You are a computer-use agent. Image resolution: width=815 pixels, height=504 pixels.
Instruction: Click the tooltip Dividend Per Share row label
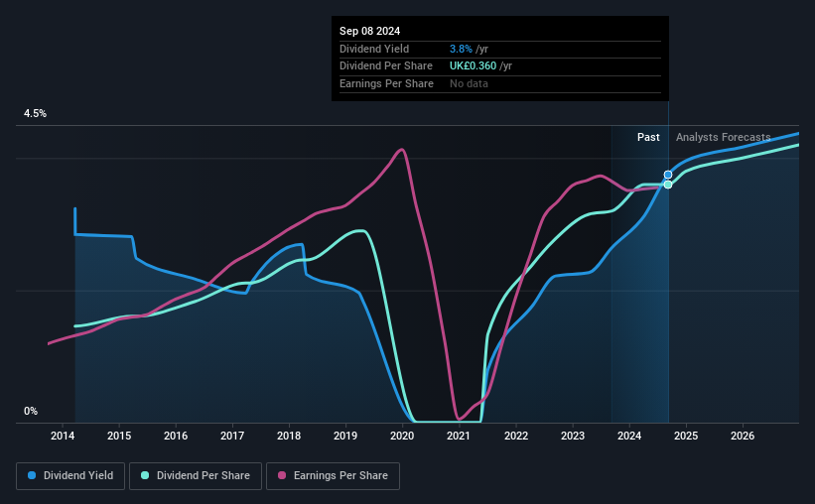coord(386,66)
